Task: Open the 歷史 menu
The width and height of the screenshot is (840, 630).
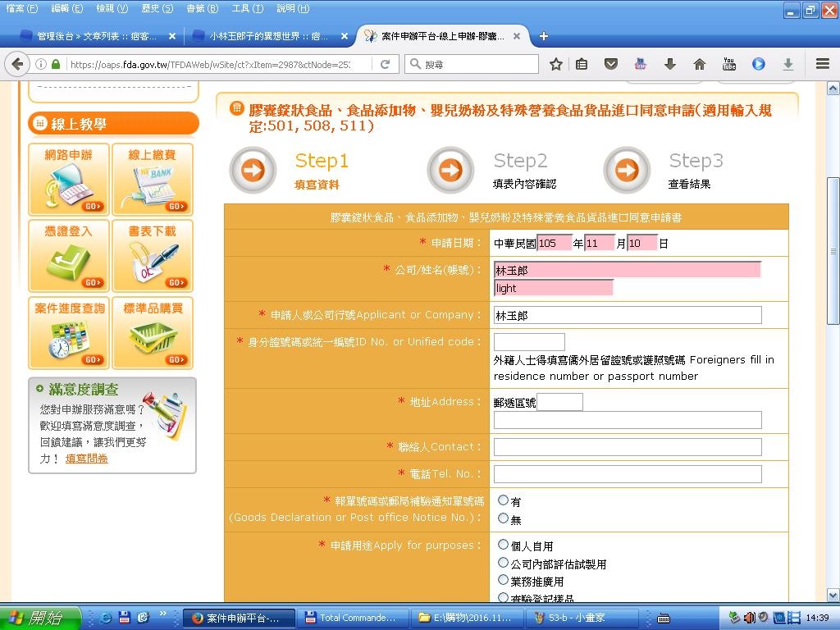Action: (x=157, y=8)
